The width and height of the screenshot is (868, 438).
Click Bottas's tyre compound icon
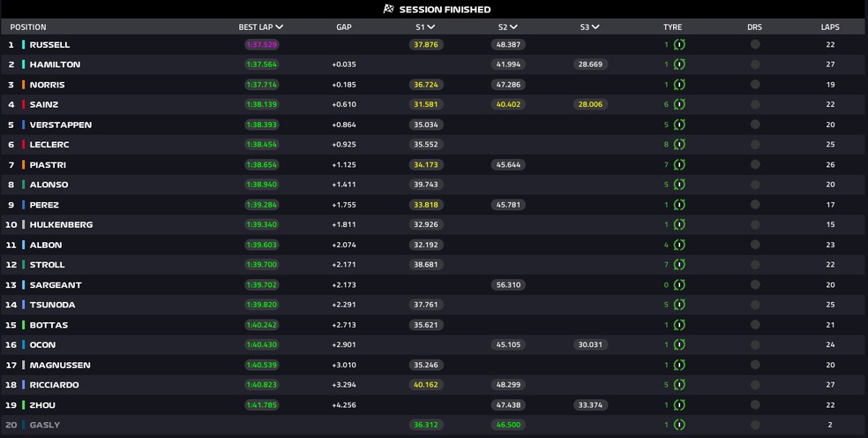click(x=679, y=325)
